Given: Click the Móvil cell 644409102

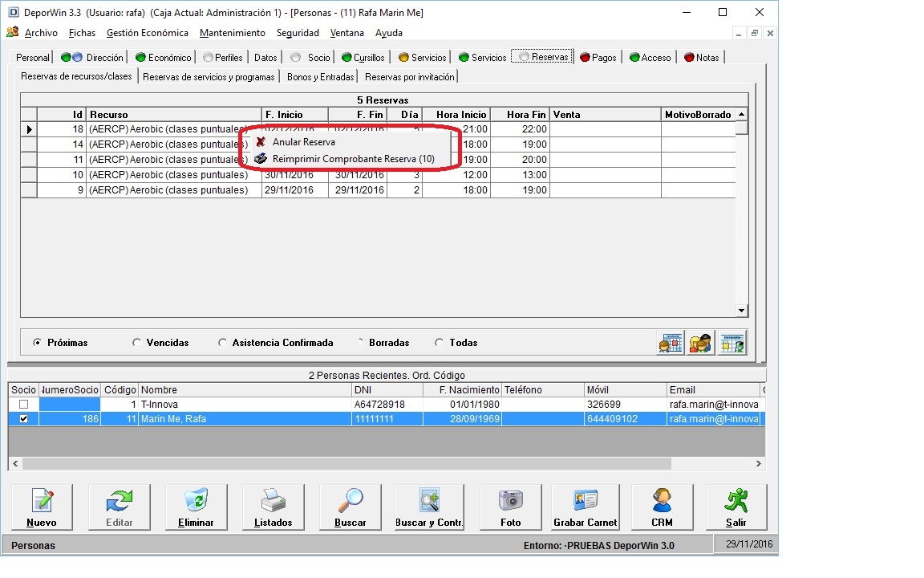Looking at the screenshot, I should click(x=626, y=419).
